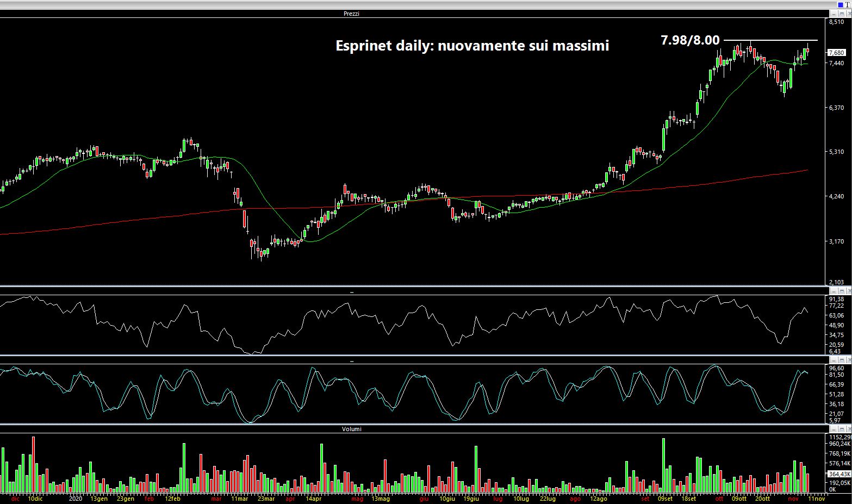Viewport: 852px width, 504px height.
Task: Click the 11mar date marker
Action: coord(239,498)
